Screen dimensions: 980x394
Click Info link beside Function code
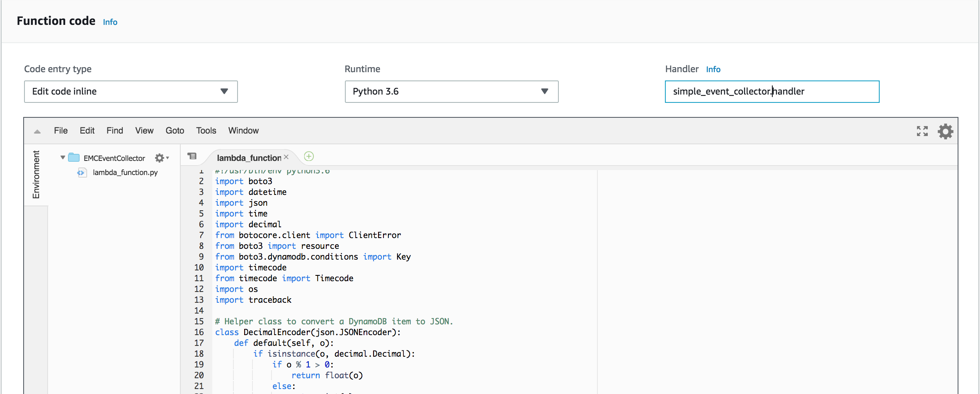point(110,22)
